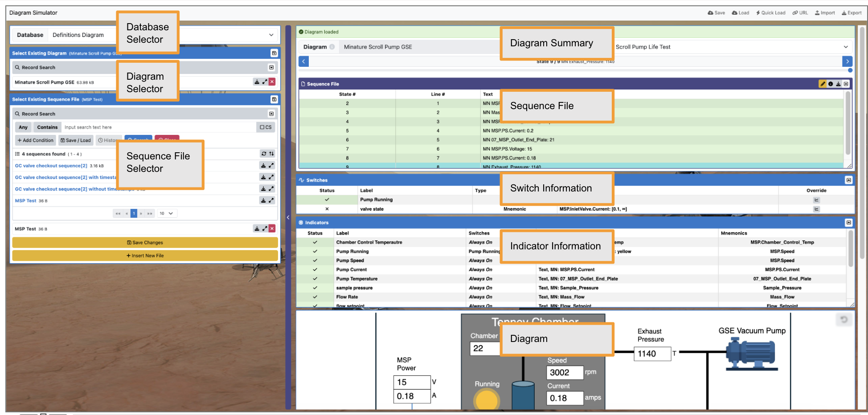Download the MSP Test sequence in results list
Screen dimensions: 868x415
[x=263, y=200]
